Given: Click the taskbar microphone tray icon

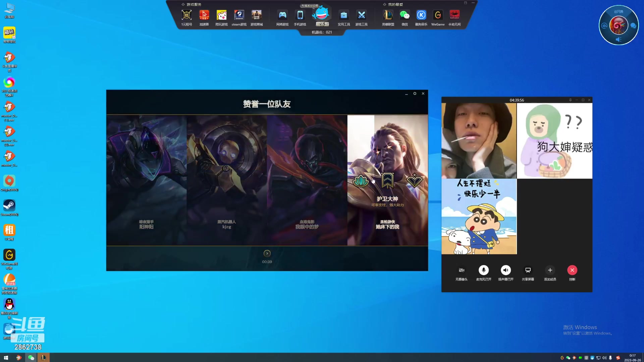Looking at the screenshot, I should point(610,358).
